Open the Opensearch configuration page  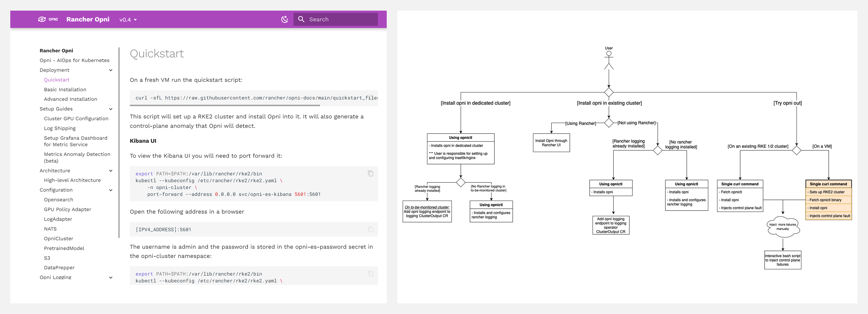[x=58, y=200]
